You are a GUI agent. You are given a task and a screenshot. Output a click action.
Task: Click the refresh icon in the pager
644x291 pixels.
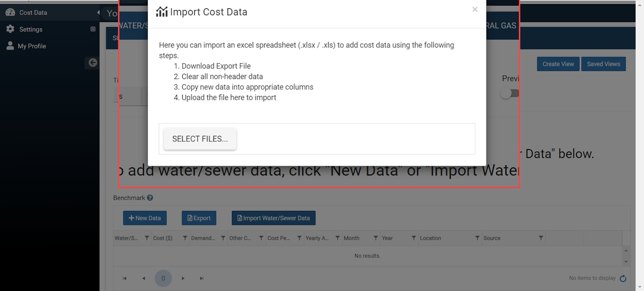point(623,279)
